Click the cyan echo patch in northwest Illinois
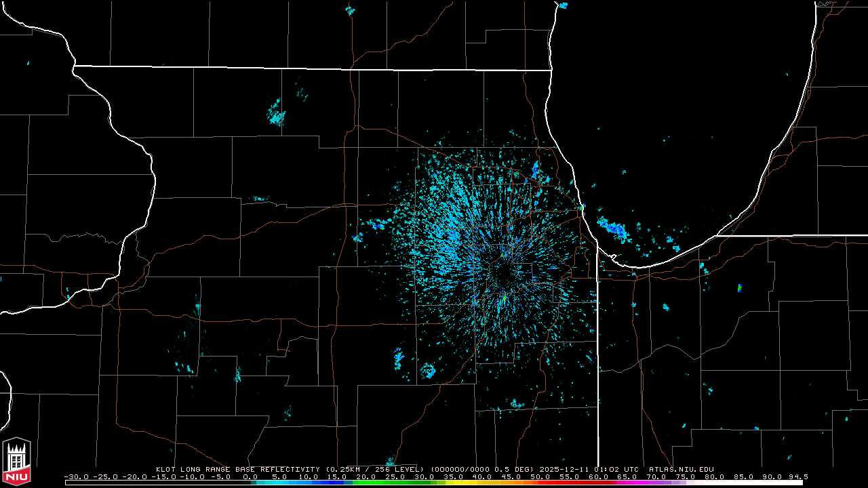Screen dimensions: 868x488 click(x=276, y=115)
